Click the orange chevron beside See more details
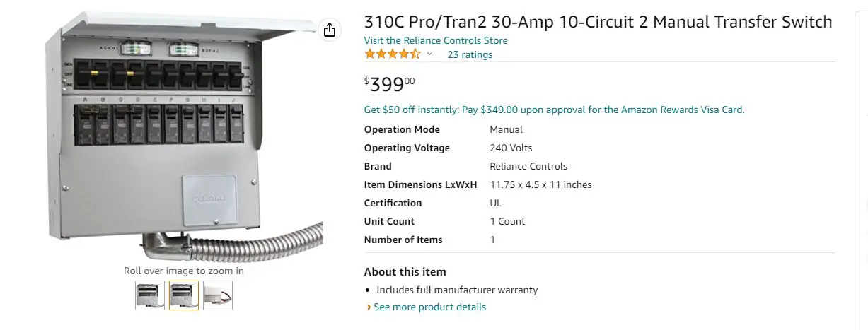Viewport: 868px width, 330px height. coord(369,307)
